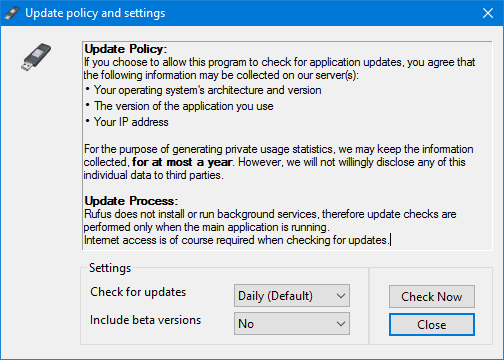Close the Update policy dialog with X
This screenshot has height=360, width=504.
(488, 13)
